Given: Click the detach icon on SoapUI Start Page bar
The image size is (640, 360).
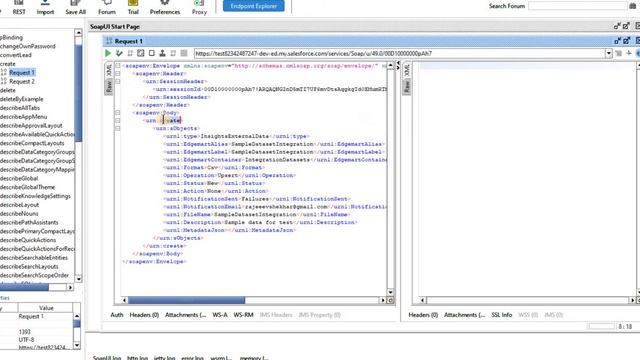Looking at the screenshot, I should (618, 26).
